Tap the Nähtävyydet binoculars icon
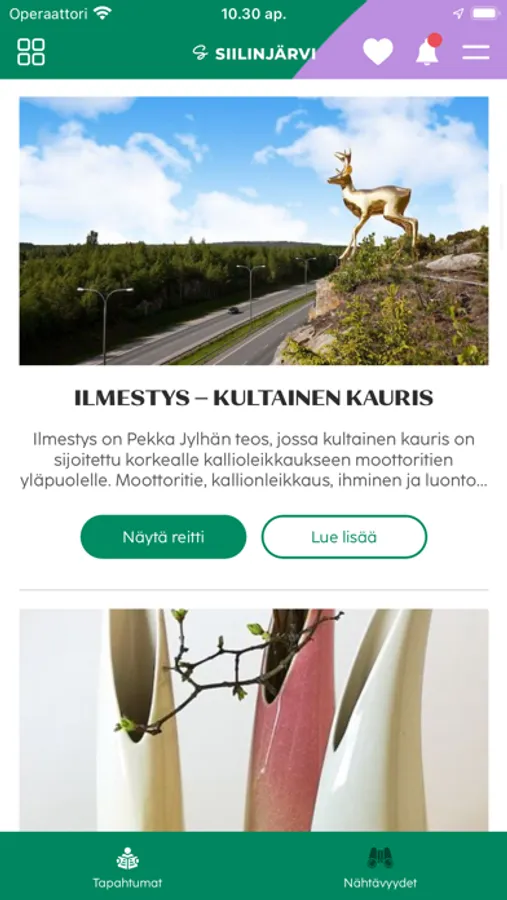This screenshot has height=900, width=507. pyautogui.click(x=380, y=859)
